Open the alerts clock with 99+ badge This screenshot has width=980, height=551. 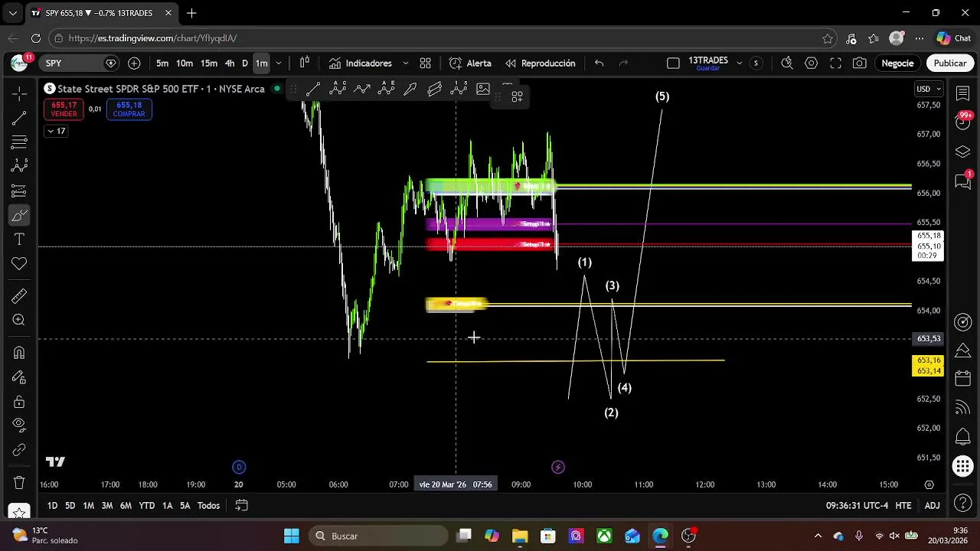pos(962,121)
